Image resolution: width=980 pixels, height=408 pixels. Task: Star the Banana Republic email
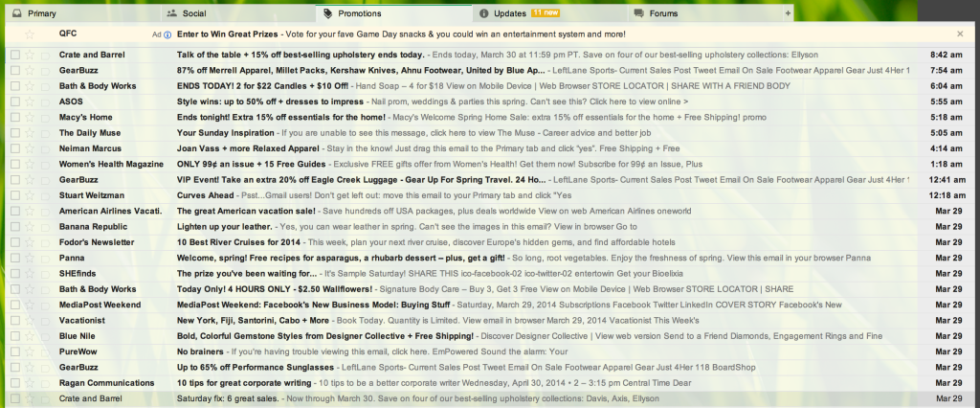(x=30, y=227)
